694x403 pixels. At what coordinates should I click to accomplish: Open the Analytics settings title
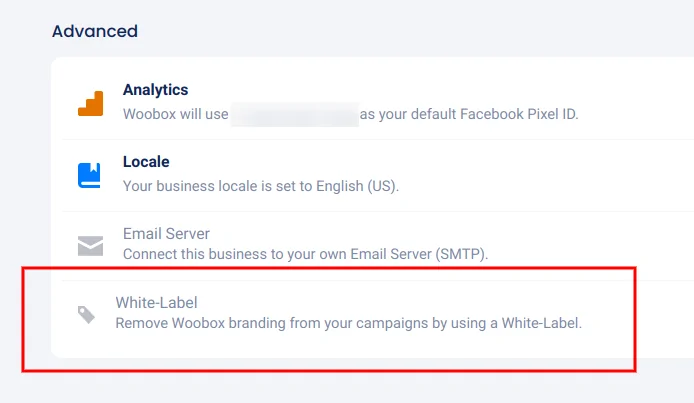tap(155, 90)
